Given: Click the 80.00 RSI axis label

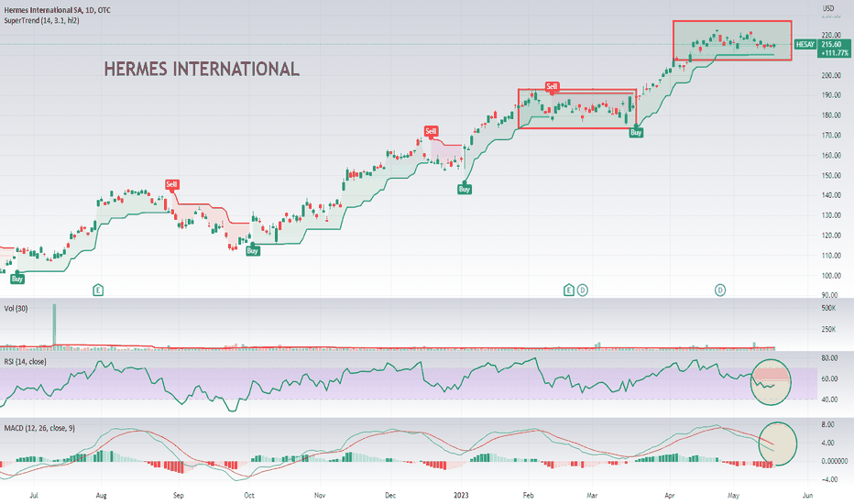Looking at the screenshot, I should (x=829, y=358).
